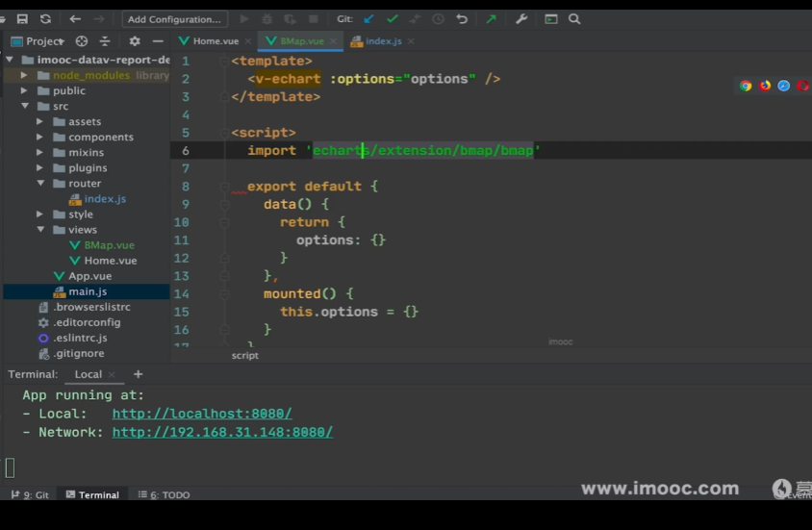Expand the mixins folder
The image size is (812, 530).
click(39, 153)
